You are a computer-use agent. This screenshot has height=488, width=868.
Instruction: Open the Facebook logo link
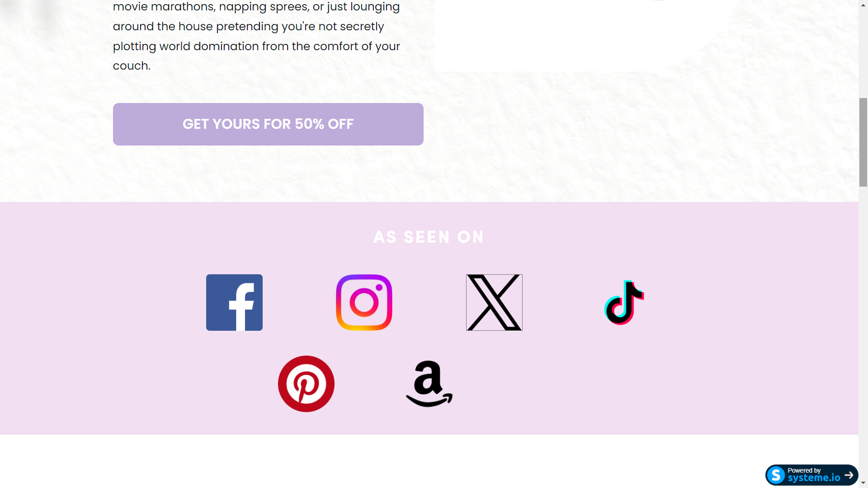coord(234,302)
